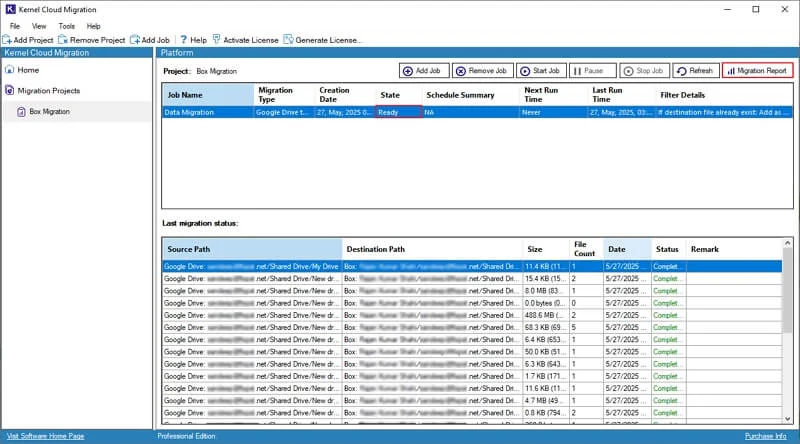Sort by the Job Name column header
Image resolution: width=800 pixels, height=444 pixels.
208,95
